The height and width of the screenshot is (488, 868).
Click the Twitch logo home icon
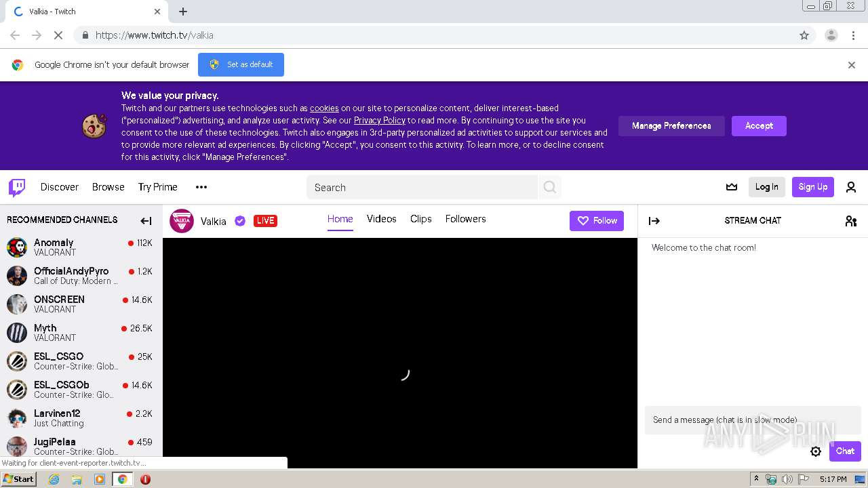[17, 187]
